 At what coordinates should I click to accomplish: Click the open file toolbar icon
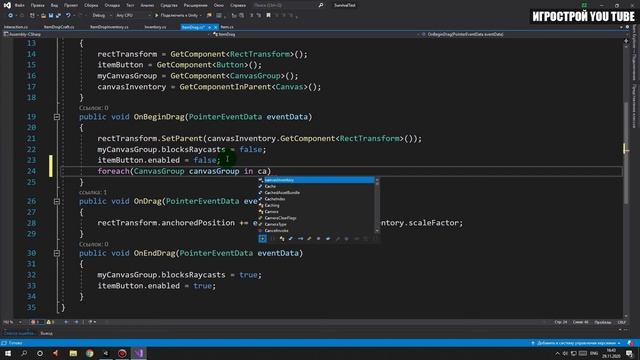[43, 16]
